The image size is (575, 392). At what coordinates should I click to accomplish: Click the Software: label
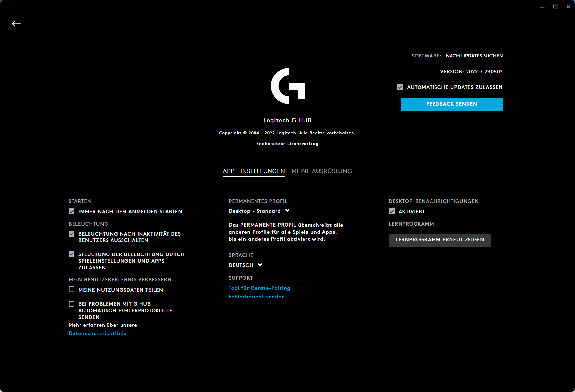pyautogui.click(x=426, y=56)
